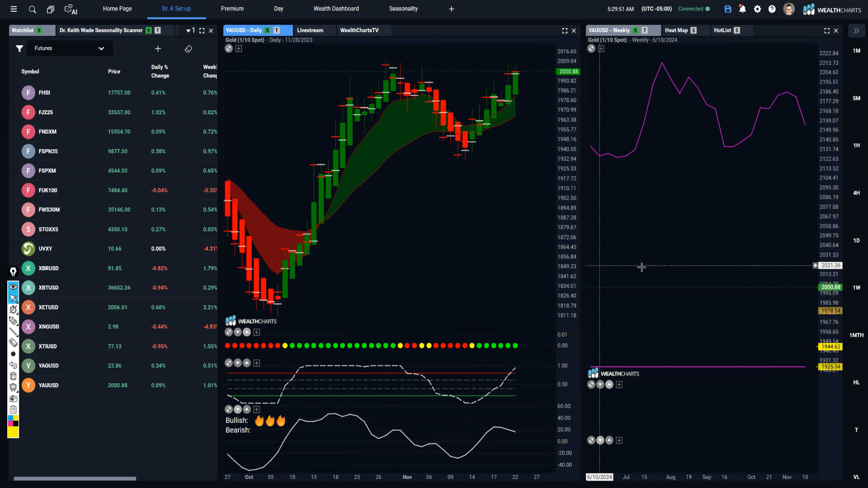The image size is (868, 488).
Task: Open the WealthChartsTV panel tab
Action: pos(359,30)
